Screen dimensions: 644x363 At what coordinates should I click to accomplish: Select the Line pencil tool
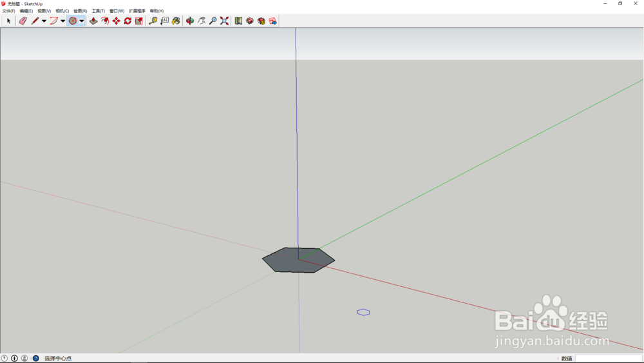(35, 21)
